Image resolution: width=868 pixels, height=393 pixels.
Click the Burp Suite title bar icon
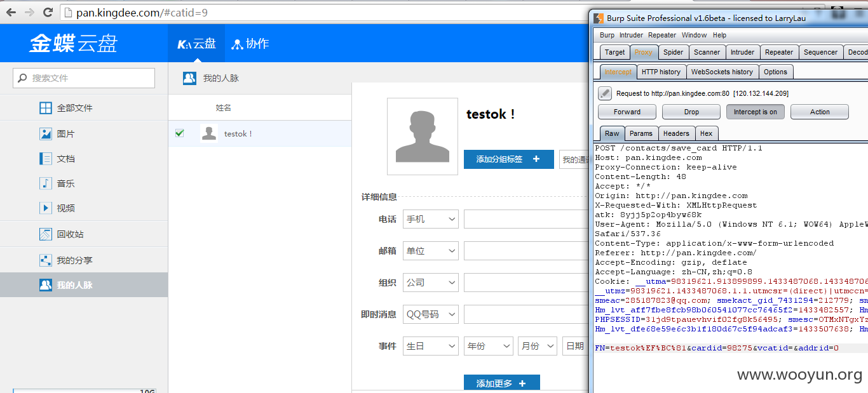[598, 18]
